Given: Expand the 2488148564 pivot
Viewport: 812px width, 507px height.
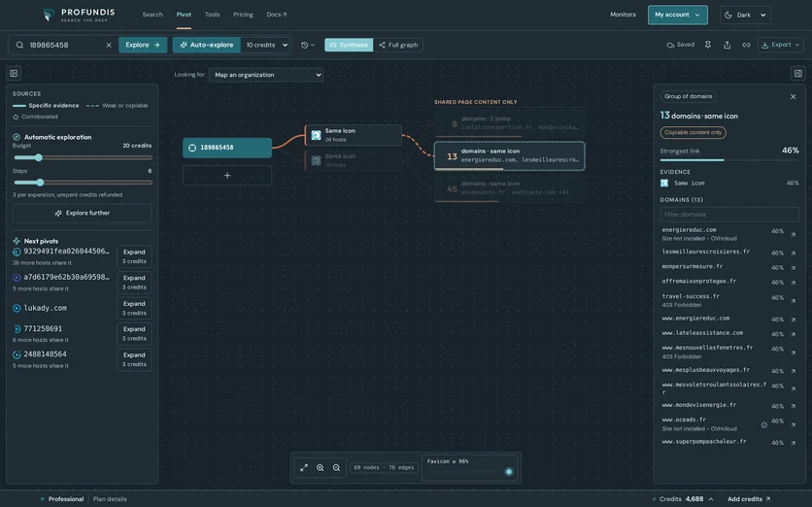Looking at the screenshot, I should [x=134, y=359].
